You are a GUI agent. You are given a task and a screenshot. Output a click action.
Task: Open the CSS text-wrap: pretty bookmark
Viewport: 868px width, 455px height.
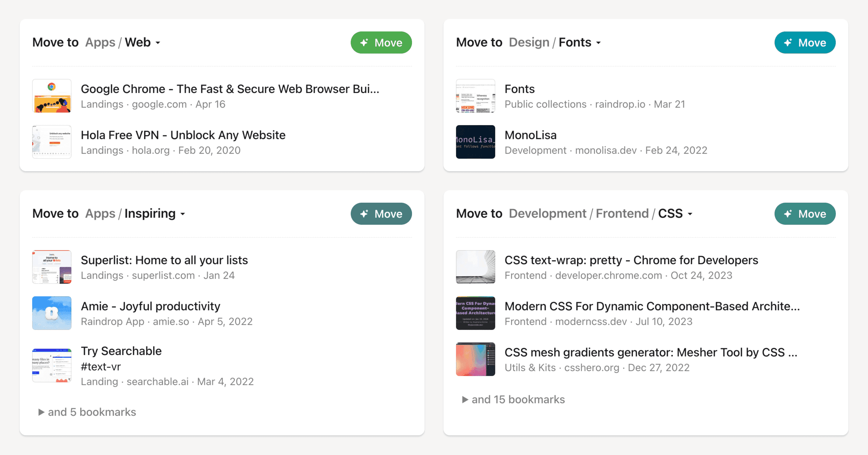pos(631,260)
